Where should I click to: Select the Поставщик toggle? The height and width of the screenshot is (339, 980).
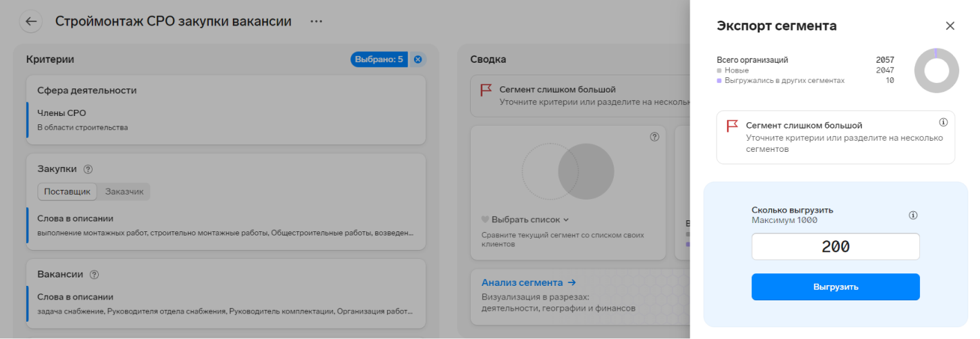click(x=67, y=191)
